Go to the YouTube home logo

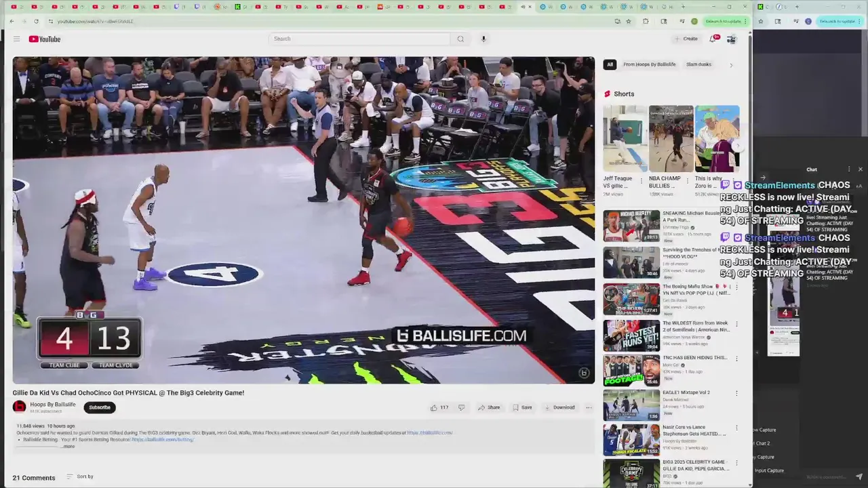tap(45, 39)
